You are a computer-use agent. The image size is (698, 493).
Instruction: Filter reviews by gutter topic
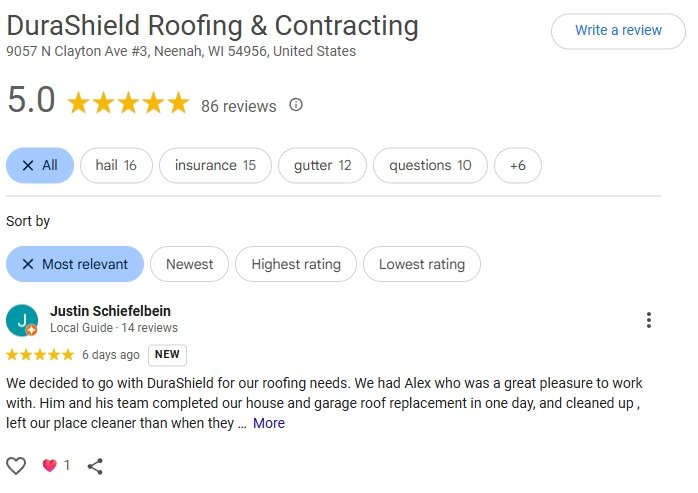point(322,166)
